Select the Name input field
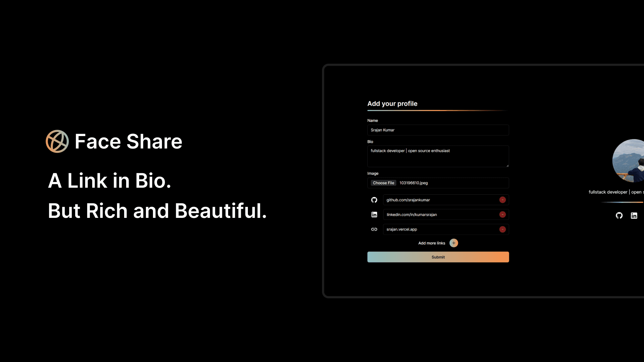Viewport: 644px width, 362px height. 438,130
